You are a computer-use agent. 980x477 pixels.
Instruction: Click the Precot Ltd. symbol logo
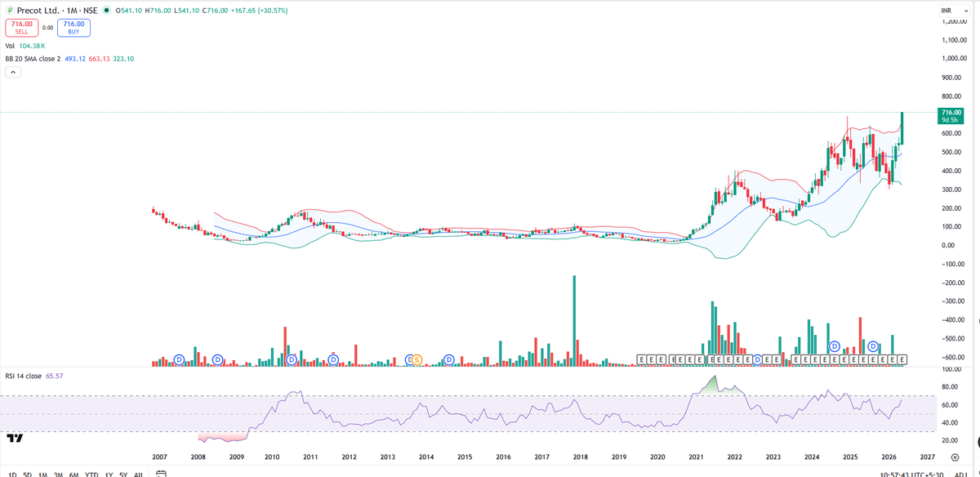click(8, 10)
